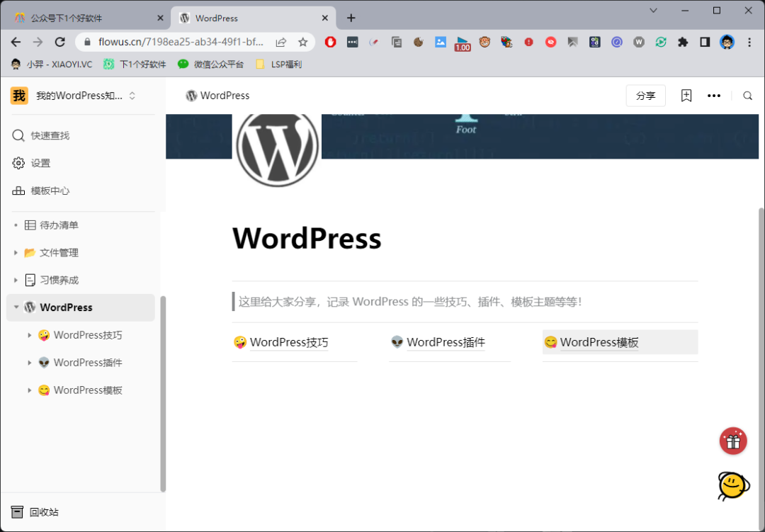Expand 文件管理 in sidebar
The image size is (765, 532).
pos(16,252)
